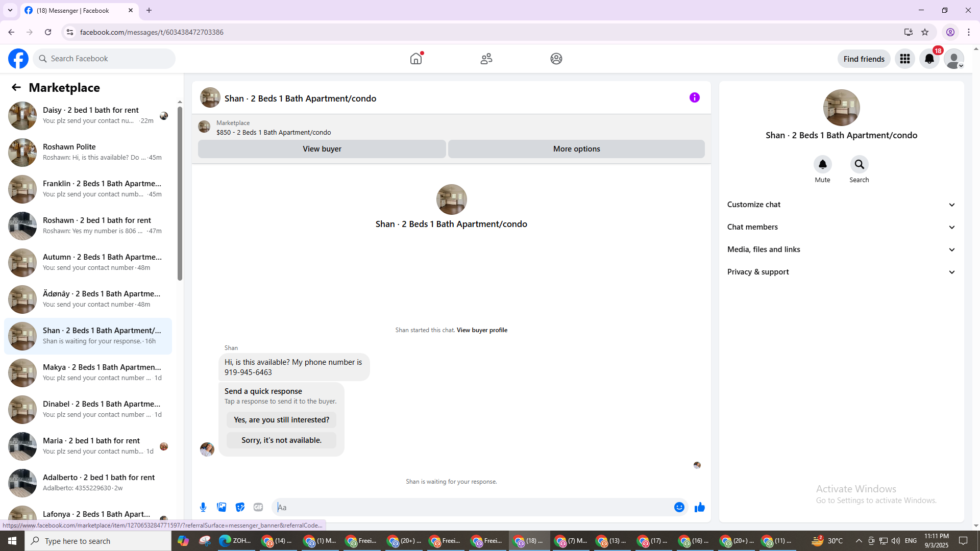The width and height of the screenshot is (980, 551).
Task: Open the Windows notification center
Action: point(963,541)
